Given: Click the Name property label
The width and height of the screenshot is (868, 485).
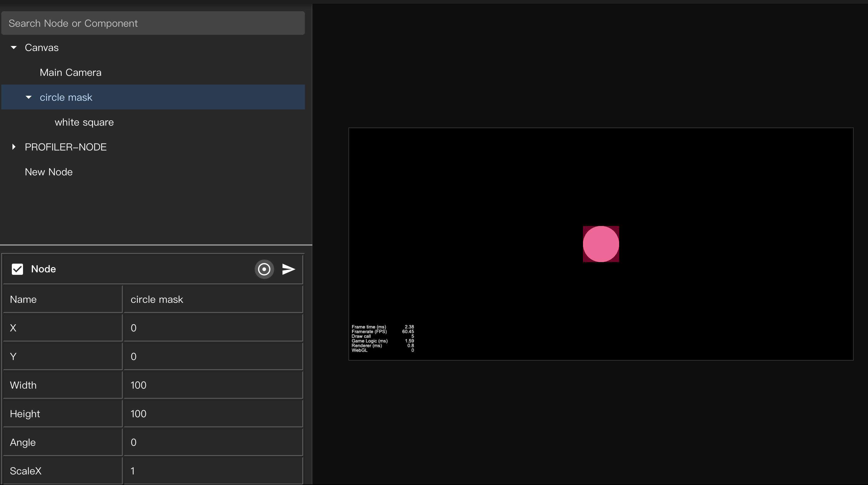Looking at the screenshot, I should tap(23, 299).
